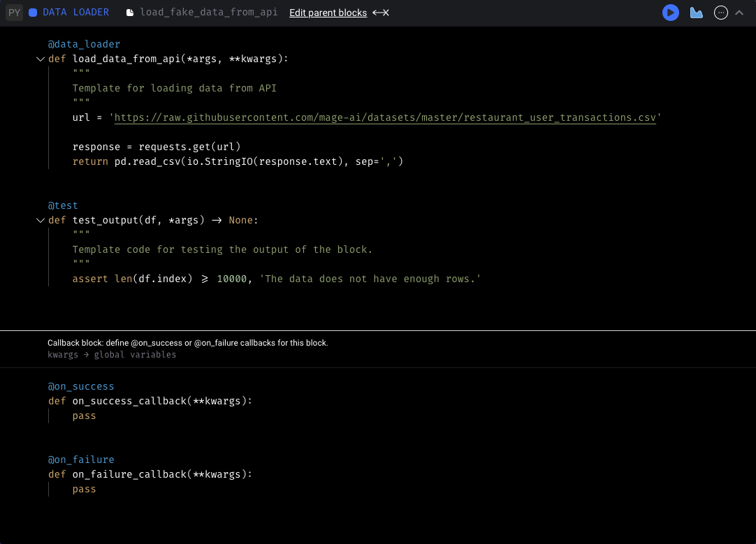Viewport: 756px width, 544px height.
Task: Click the PY language badge
Action: [15, 13]
